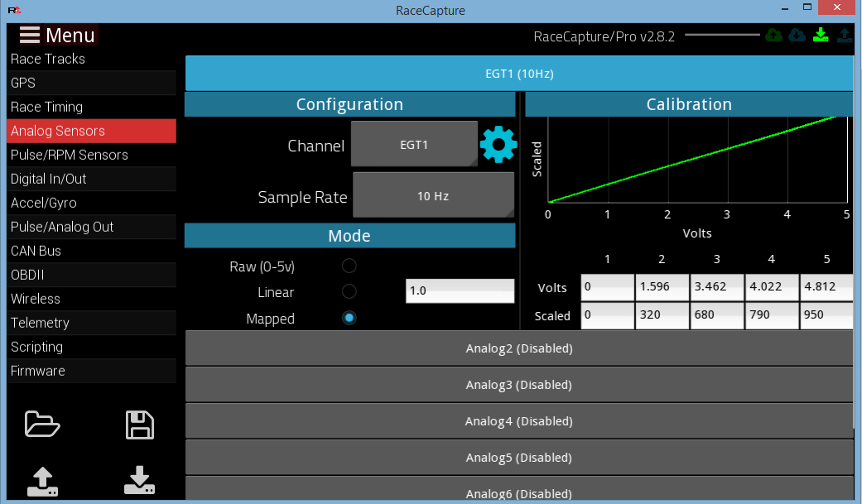Viewport: 862px width, 504px height.
Task: Open Firmware section
Action: 91,371
